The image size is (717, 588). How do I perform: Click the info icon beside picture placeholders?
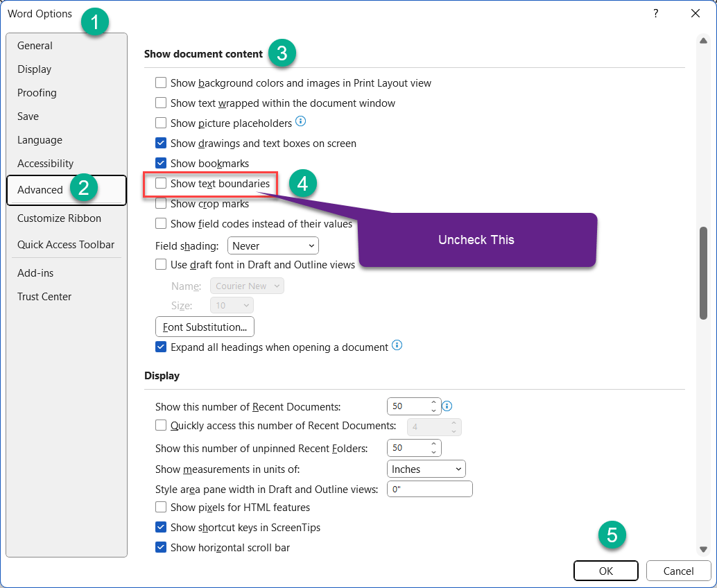[x=300, y=121]
